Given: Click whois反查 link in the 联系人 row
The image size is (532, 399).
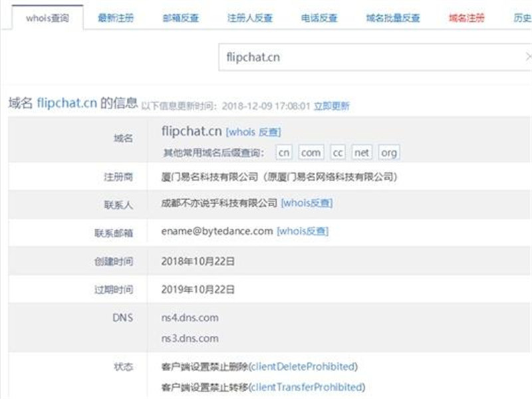Looking at the screenshot, I should [x=307, y=203].
